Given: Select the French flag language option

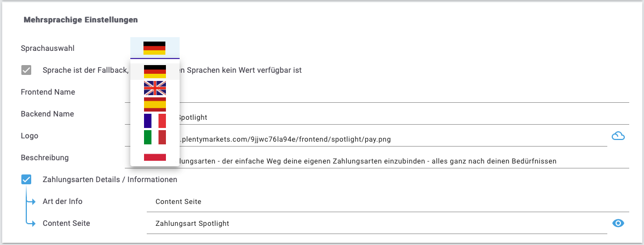Looking at the screenshot, I should point(155,121).
